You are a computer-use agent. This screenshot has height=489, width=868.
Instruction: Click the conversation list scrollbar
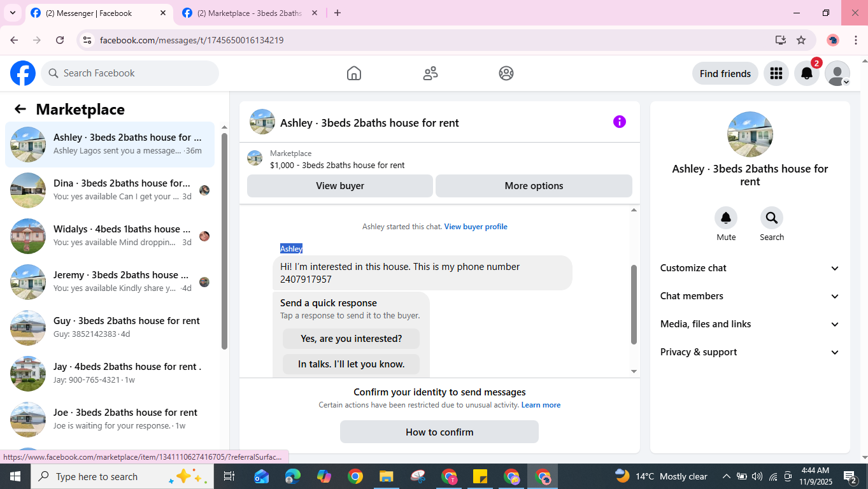coord(224,241)
